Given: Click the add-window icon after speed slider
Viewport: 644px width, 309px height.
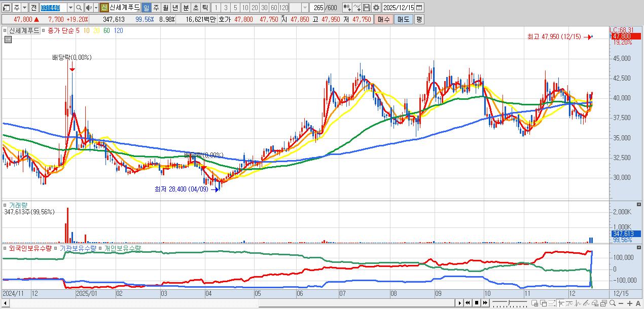Looking at the screenshot, I should coord(534,303).
